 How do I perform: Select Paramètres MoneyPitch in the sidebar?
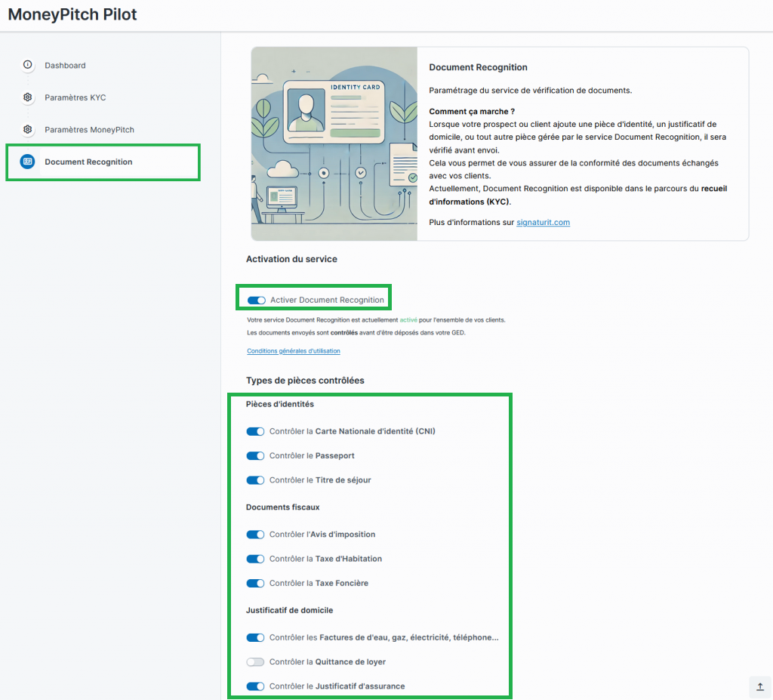coord(89,130)
